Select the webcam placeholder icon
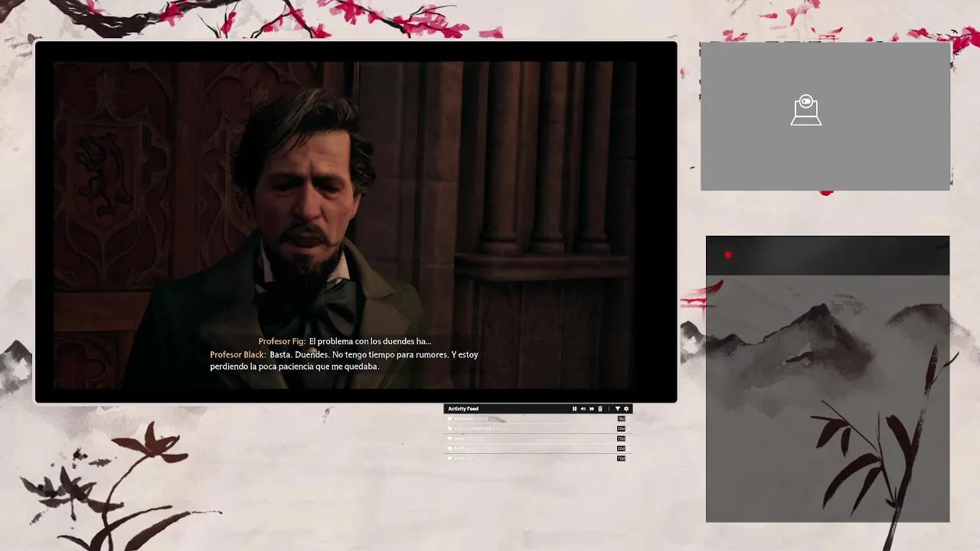The height and width of the screenshot is (551, 980). click(805, 110)
